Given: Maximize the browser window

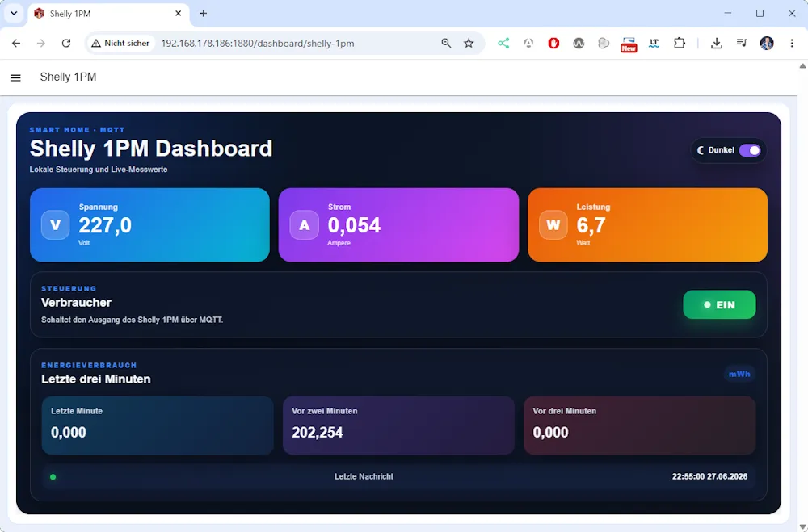Looking at the screenshot, I should (760, 14).
